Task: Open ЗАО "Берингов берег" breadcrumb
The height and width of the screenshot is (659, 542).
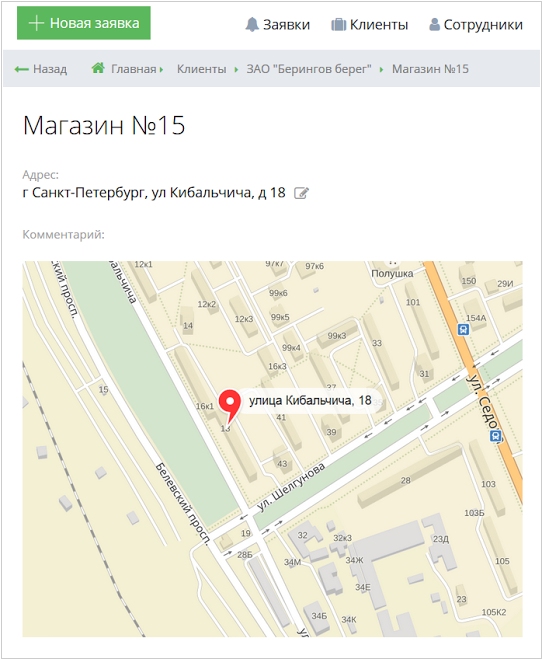Action: [309, 69]
